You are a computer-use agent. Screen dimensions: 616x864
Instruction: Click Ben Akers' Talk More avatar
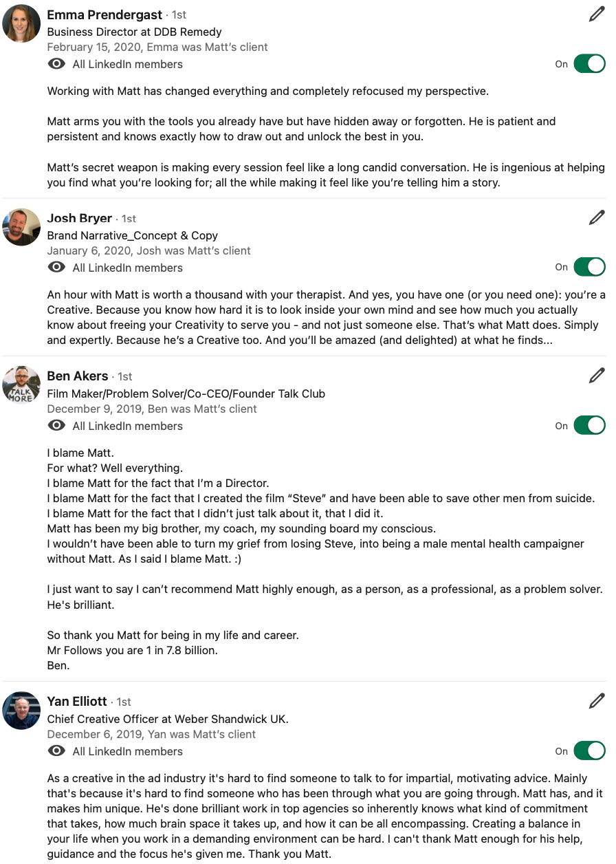click(21, 385)
